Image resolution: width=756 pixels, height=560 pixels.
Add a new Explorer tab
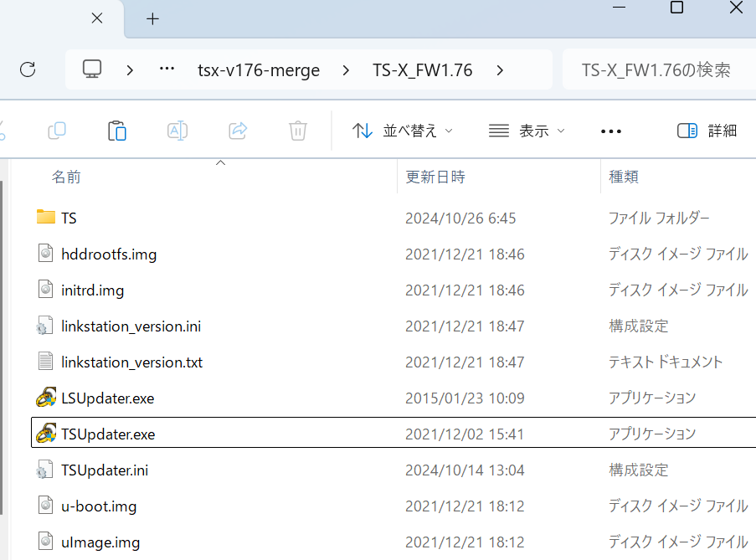tap(152, 18)
